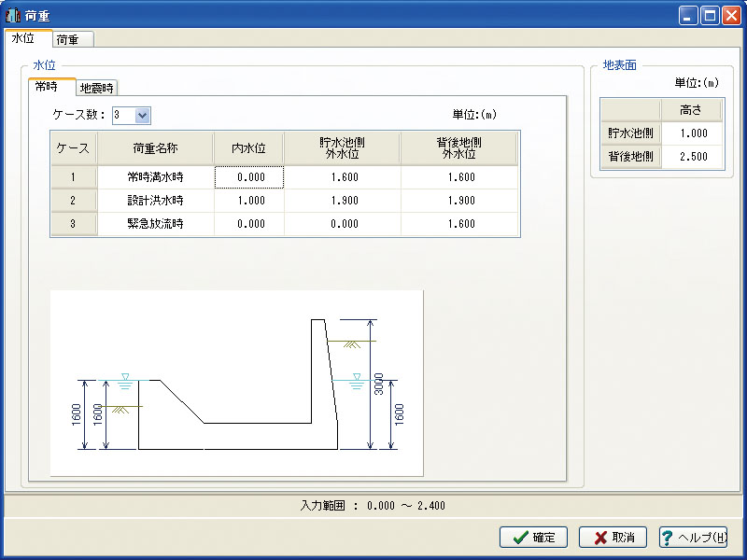Click the left ground surface symbol in diagram
Viewport: 747px width, 560px height.
coord(120,409)
